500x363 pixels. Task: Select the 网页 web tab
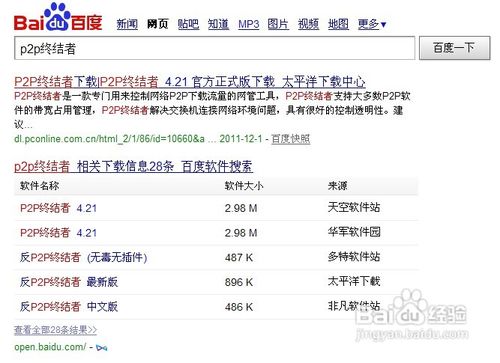coord(158,24)
